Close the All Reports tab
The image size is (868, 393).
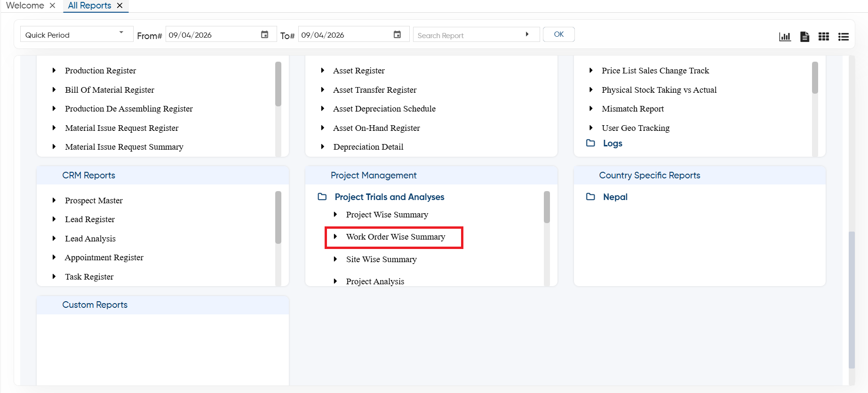pos(119,5)
